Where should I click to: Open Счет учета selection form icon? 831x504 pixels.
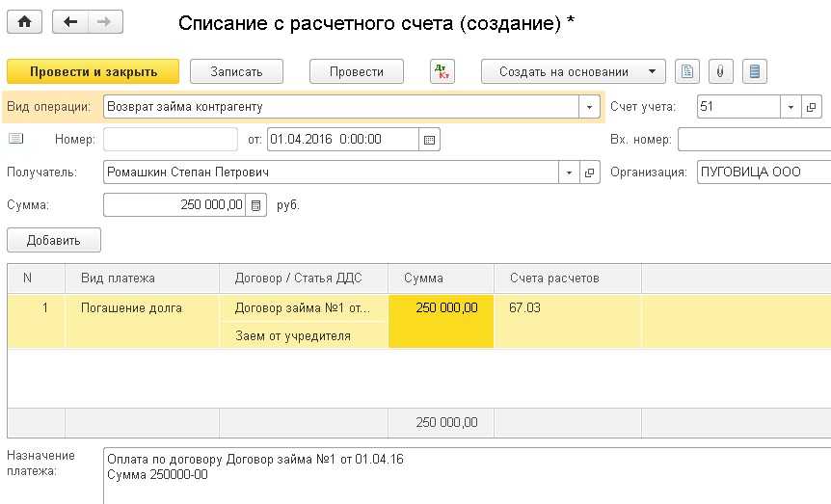point(811,107)
